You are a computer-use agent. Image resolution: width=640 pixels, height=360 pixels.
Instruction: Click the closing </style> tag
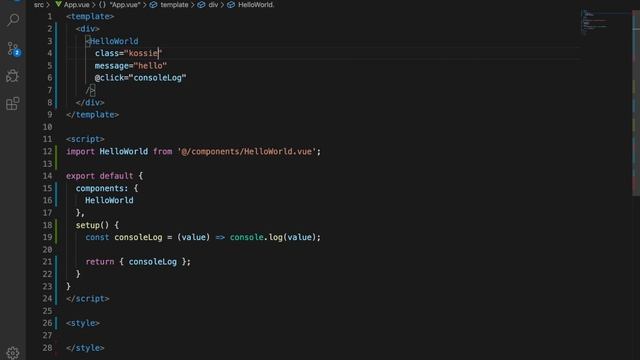click(x=85, y=348)
